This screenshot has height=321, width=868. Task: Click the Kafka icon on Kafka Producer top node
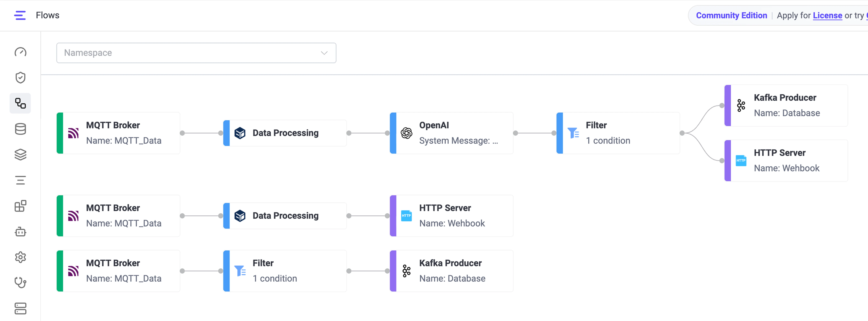pos(741,106)
